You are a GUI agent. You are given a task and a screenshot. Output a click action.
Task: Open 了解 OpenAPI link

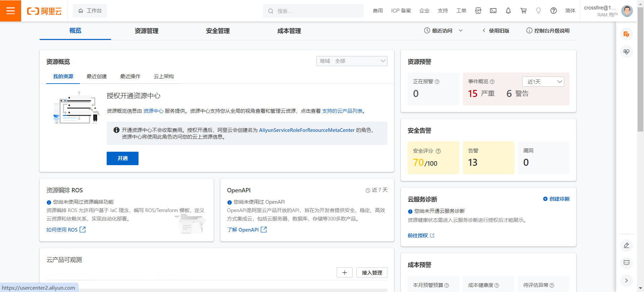[247, 230]
